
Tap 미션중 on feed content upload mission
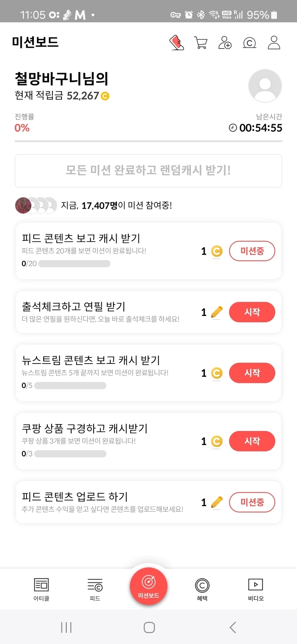coord(252,502)
